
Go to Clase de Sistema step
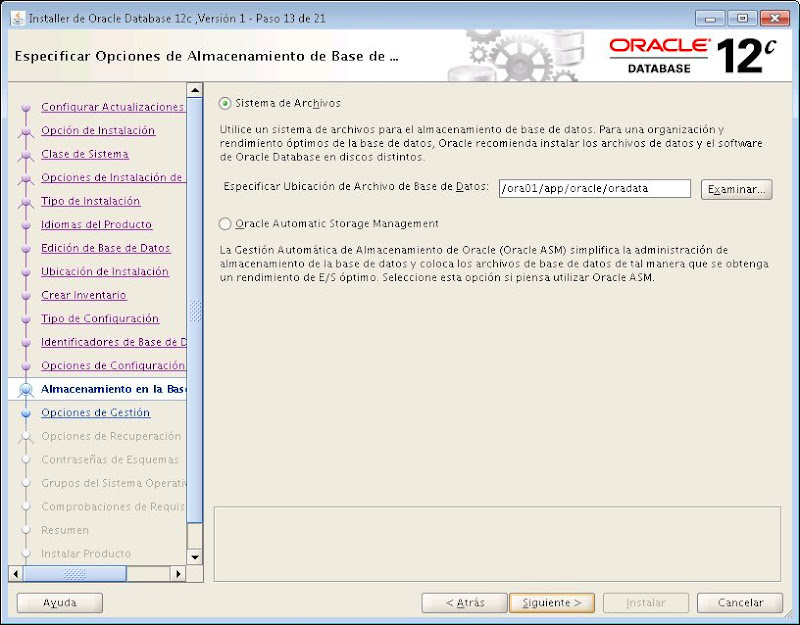[85, 154]
